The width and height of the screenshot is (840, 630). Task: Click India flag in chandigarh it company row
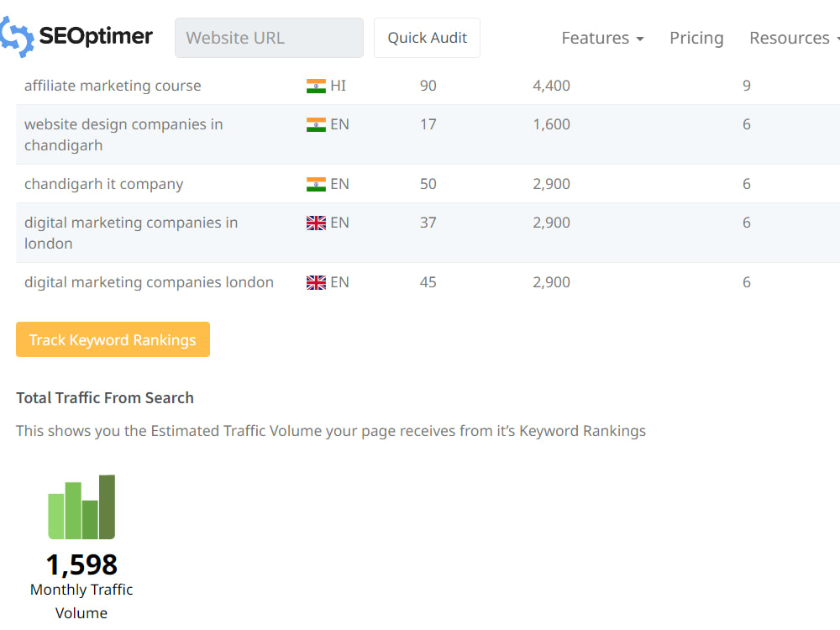pyautogui.click(x=316, y=184)
